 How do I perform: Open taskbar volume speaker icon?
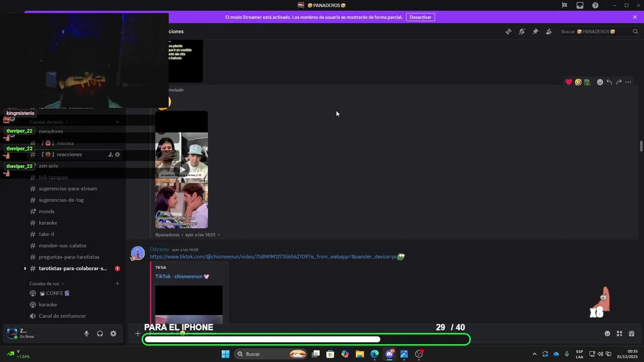pos(600,354)
